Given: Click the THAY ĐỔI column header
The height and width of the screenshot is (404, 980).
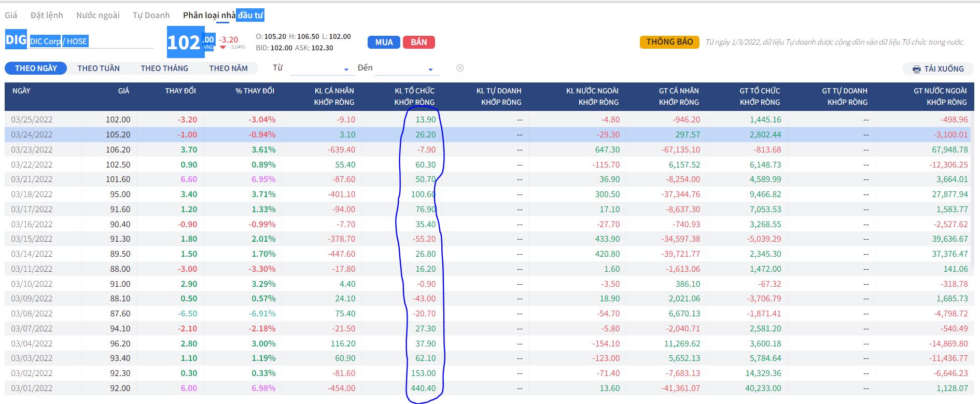Looking at the screenshot, I should (180, 91).
